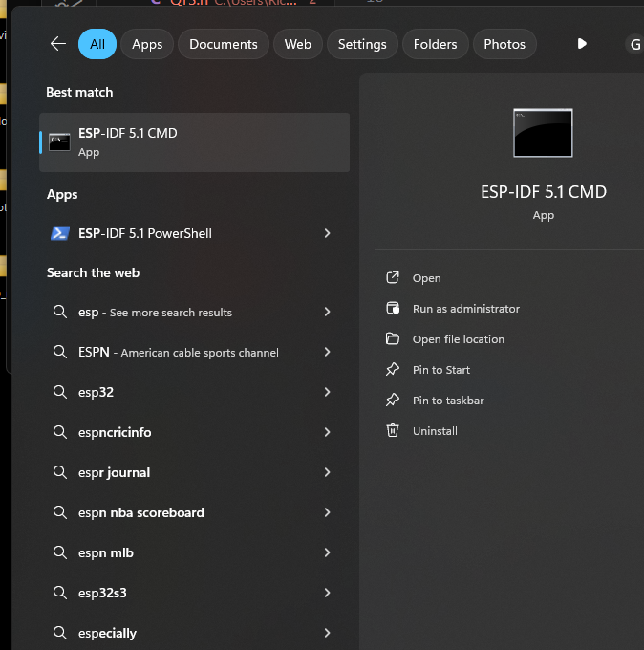Expand the esp32 suggestion chevron
Image resolution: width=644 pixels, height=650 pixels.
pos(328,392)
